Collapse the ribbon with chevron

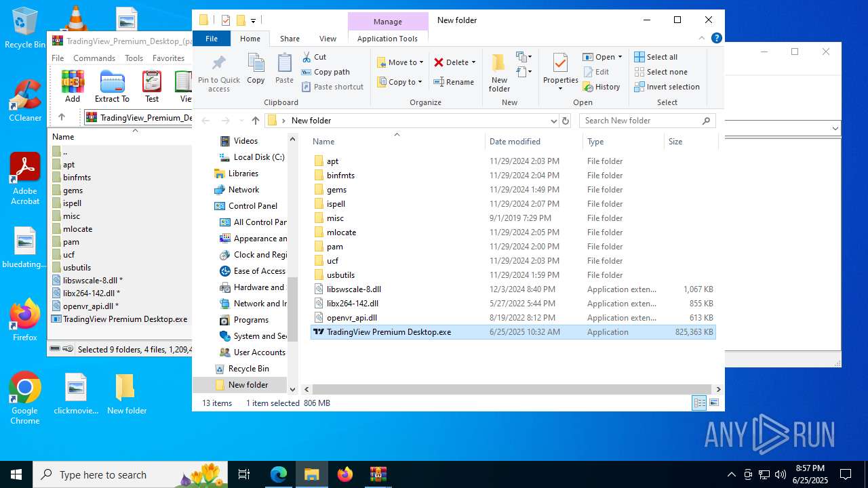tap(702, 39)
